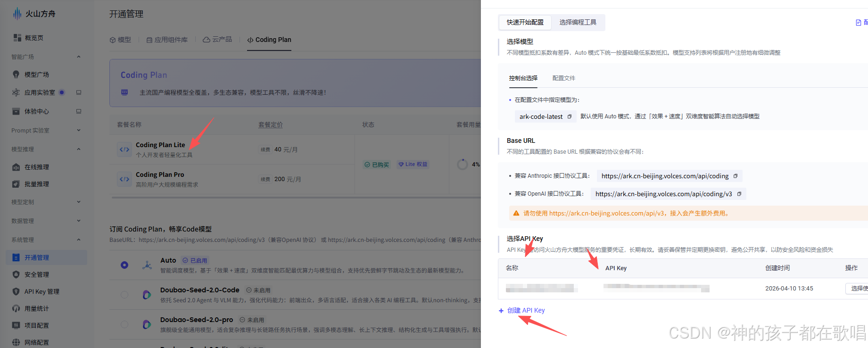Click the blurred API Key value cell
Image resolution: width=868 pixels, height=348 pixels.
tap(656, 288)
